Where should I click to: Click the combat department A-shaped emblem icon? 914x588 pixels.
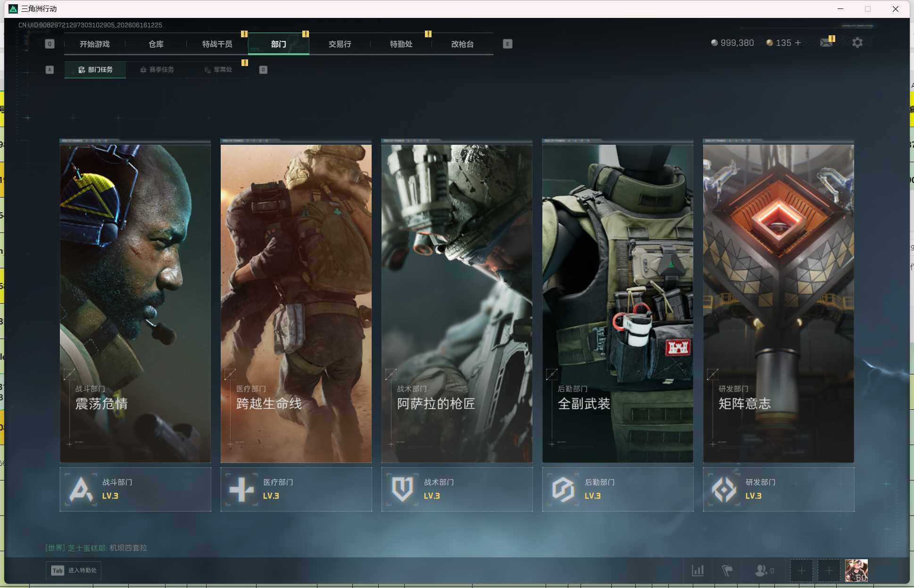[81, 489]
